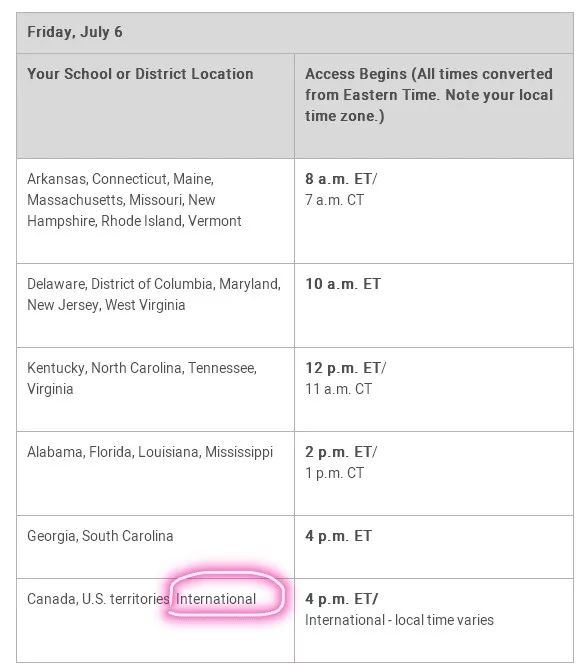Click the '10 a.m. ET' time entry
Viewport: 582px width, 665px height.
pyautogui.click(x=343, y=284)
